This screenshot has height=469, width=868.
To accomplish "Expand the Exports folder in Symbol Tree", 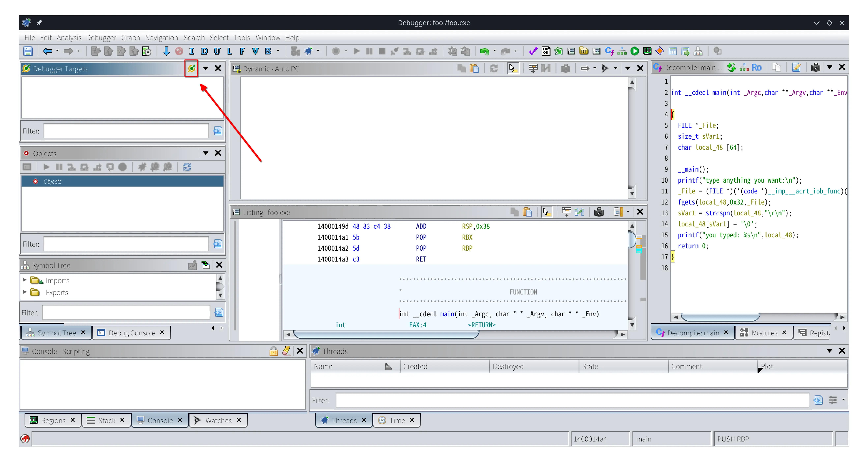I will (x=25, y=292).
